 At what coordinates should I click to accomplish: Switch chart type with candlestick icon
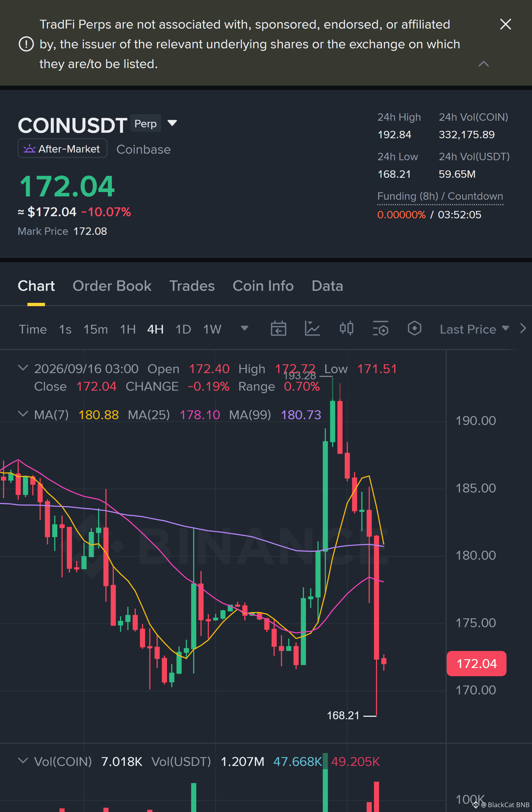coord(346,328)
